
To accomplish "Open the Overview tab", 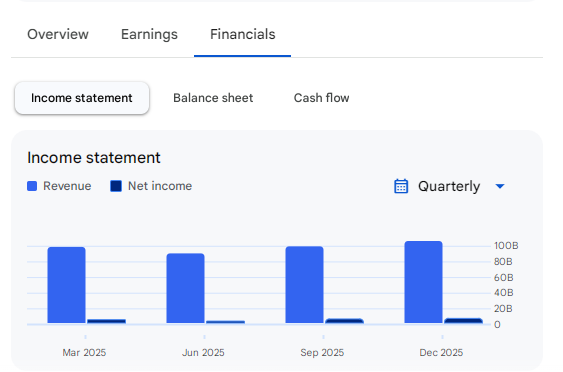I will point(58,34).
